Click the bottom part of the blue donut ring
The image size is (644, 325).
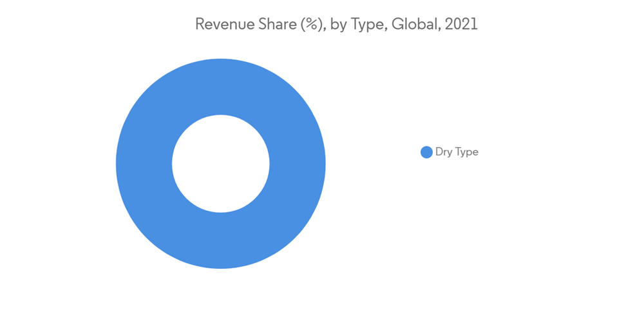221,241
